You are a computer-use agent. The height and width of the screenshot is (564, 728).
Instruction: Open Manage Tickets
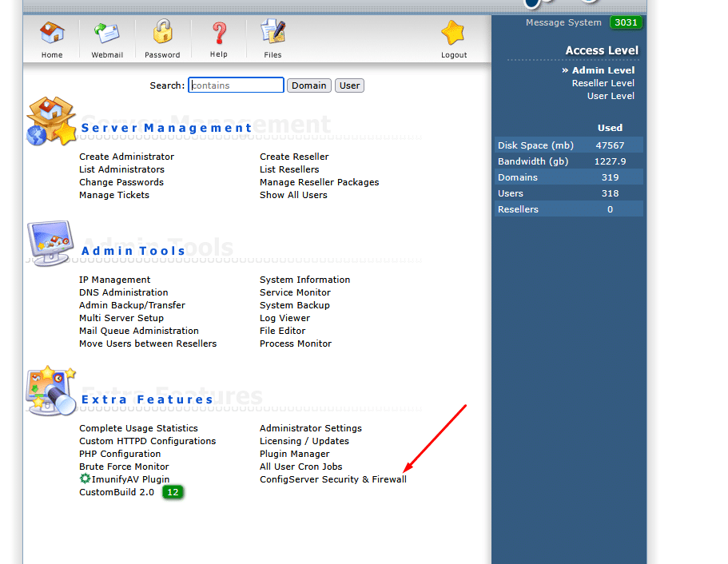click(x=113, y=195)
